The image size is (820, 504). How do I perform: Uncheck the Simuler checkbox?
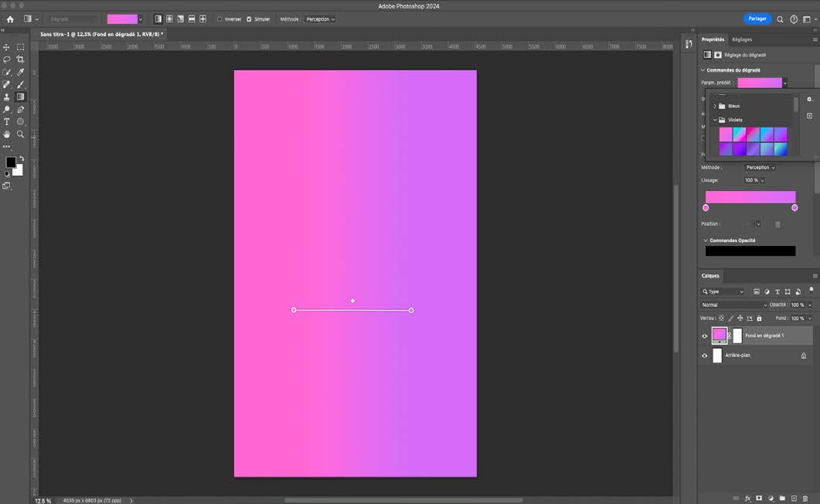[249, 19]
